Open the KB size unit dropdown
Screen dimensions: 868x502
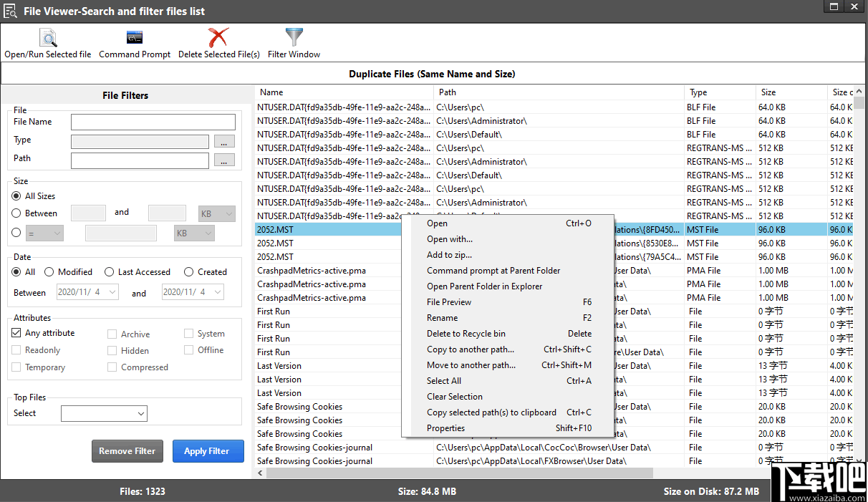[x=216, y=213]
